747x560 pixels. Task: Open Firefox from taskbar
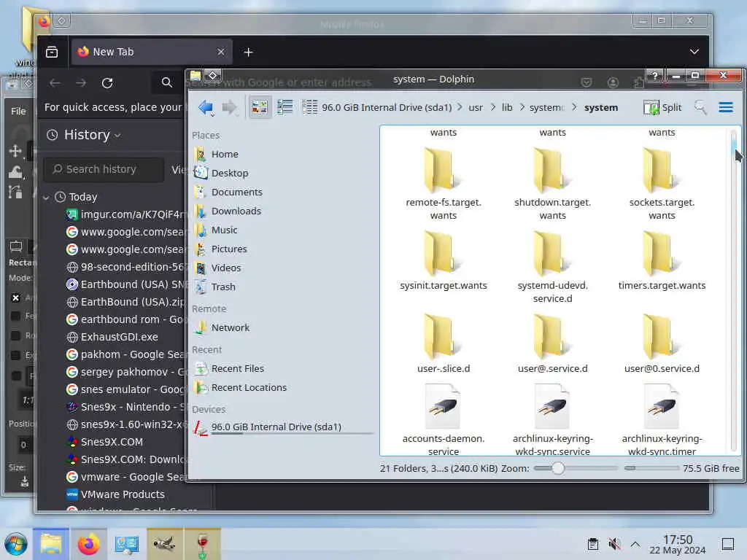(x=88, y=544)
